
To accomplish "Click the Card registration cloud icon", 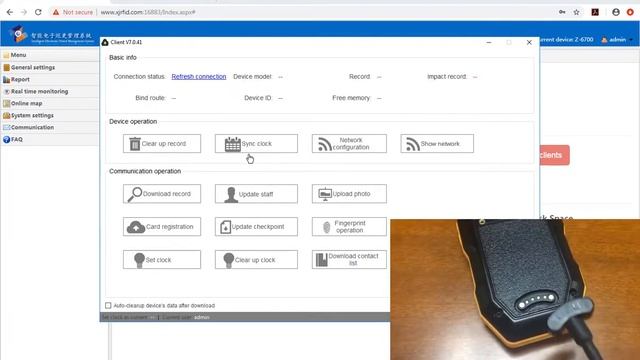I will pos(136,227).
